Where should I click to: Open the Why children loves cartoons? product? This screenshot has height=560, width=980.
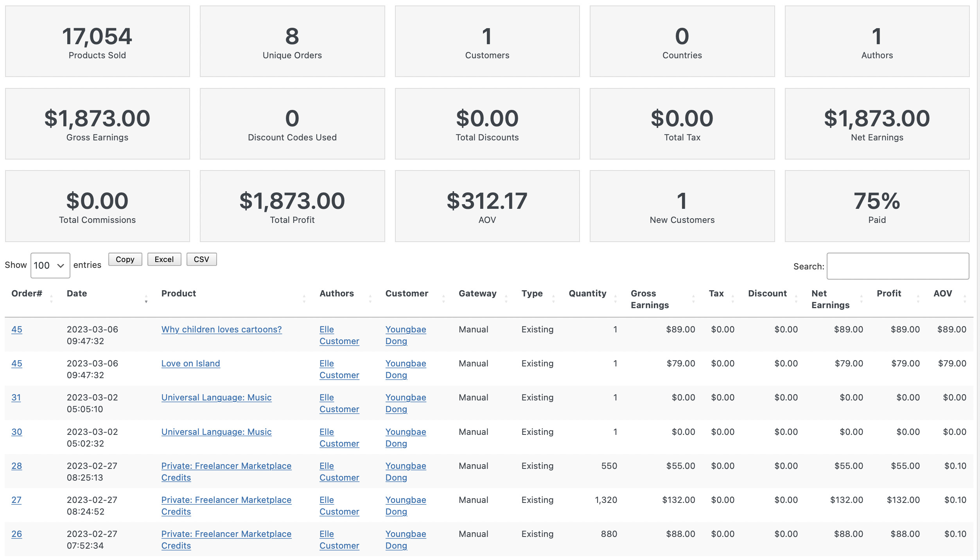[x=221, y=329]
